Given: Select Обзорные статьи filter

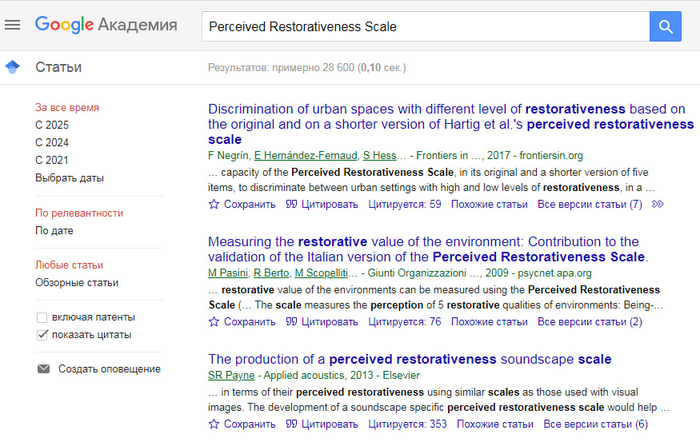Looking at the screenshot, I should click(77, 282).
